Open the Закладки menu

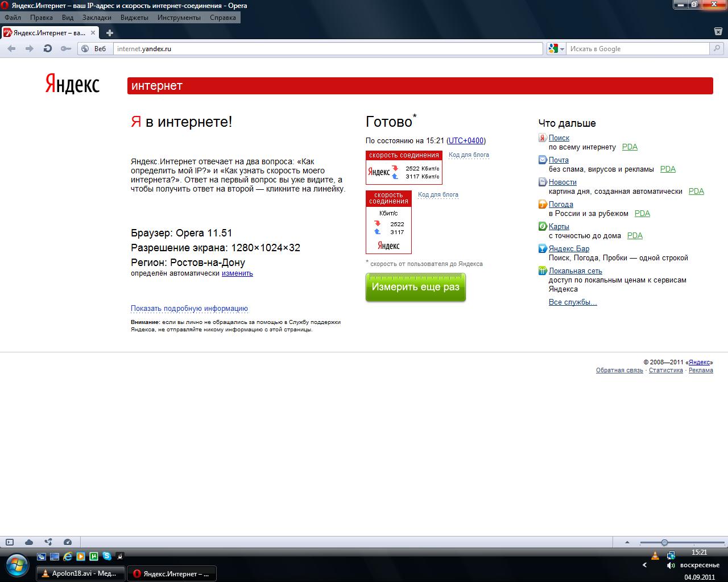click(97, 18)
